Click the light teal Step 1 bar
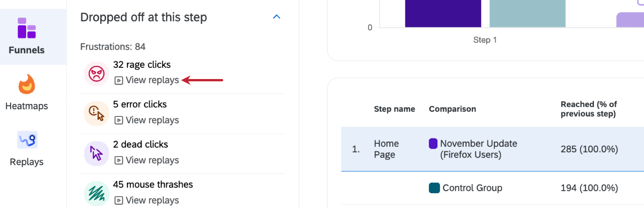 (x=527, y=13)
